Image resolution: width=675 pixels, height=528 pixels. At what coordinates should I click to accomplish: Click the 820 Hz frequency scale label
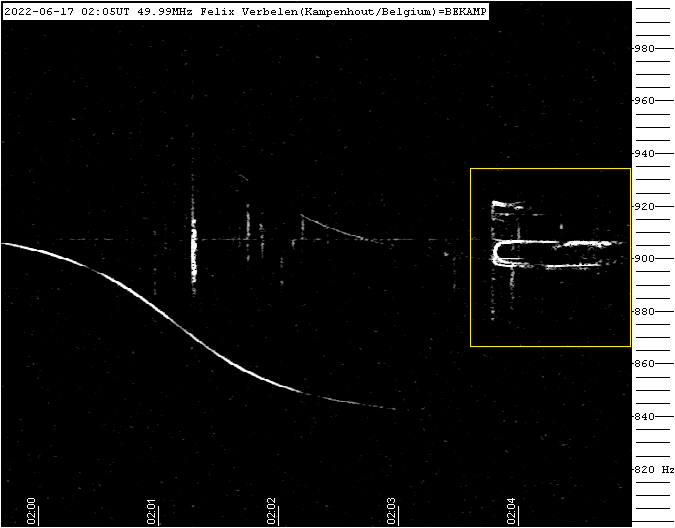(x=654, y=469)
